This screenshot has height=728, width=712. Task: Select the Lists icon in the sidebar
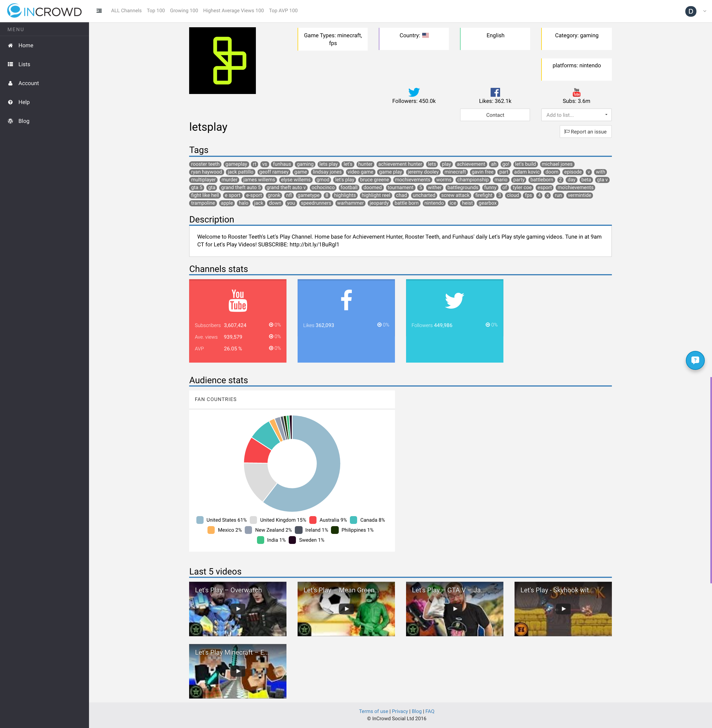click(11, 64)
